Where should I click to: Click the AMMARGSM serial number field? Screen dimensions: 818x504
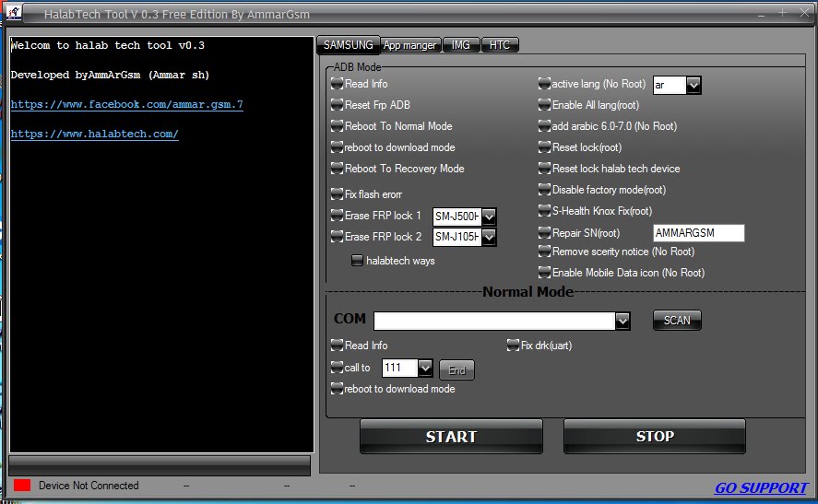click(x=698, y=233)
